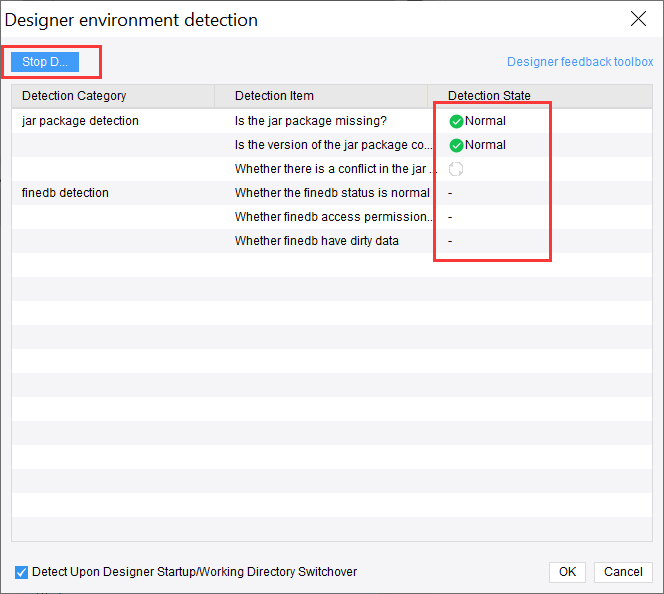Select 'Whether finedb have dirty data' row

click(x=332, y=241)
